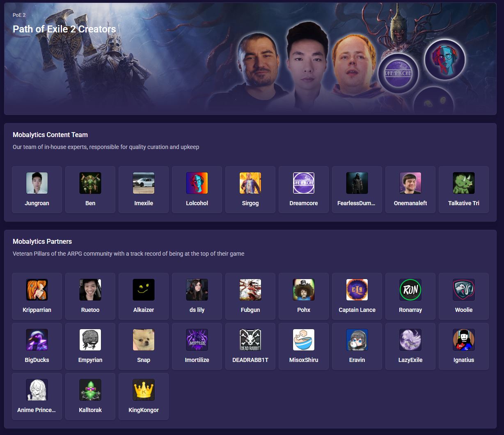Click Onemanaleft's profile photo
Screen dimensions: 504x435
click(x=410, y=183)
